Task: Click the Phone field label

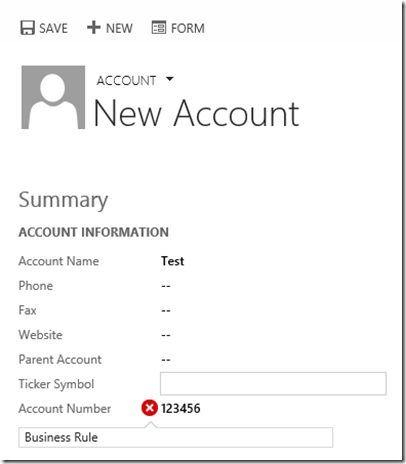Action: tap(36, 286)
